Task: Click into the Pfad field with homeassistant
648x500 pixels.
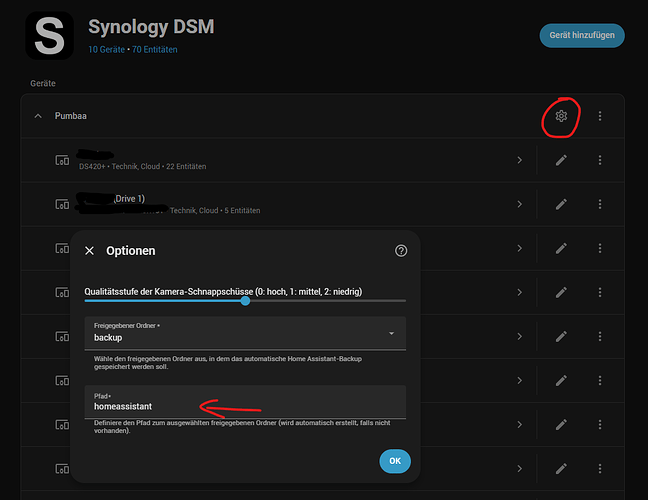Action: (245, 402)
